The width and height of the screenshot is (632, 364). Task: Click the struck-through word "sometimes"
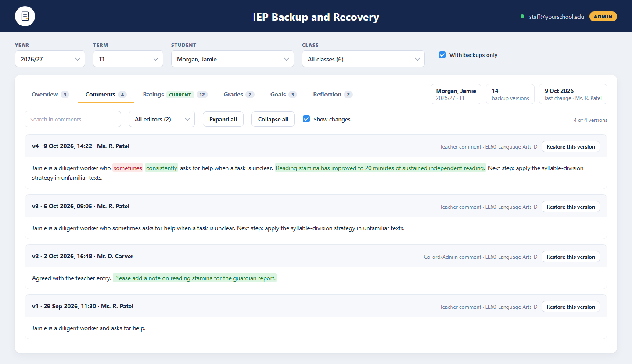[x=128, y=168]
